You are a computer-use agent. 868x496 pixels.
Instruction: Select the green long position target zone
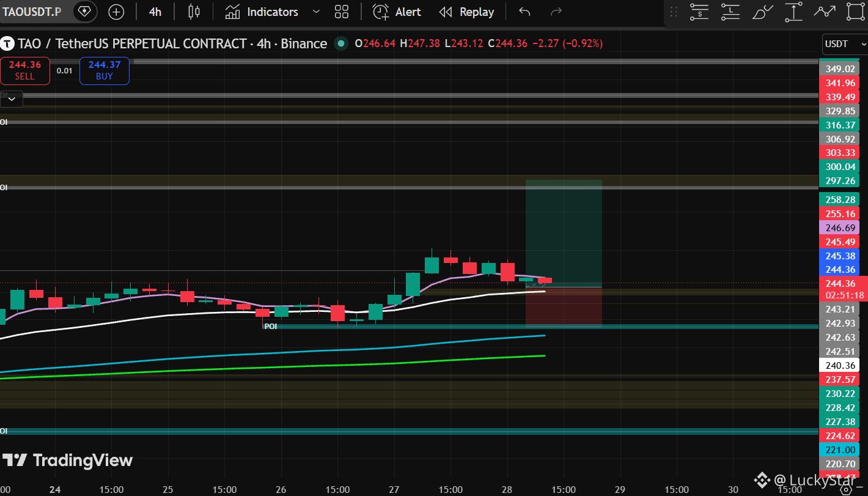point(564,233)
